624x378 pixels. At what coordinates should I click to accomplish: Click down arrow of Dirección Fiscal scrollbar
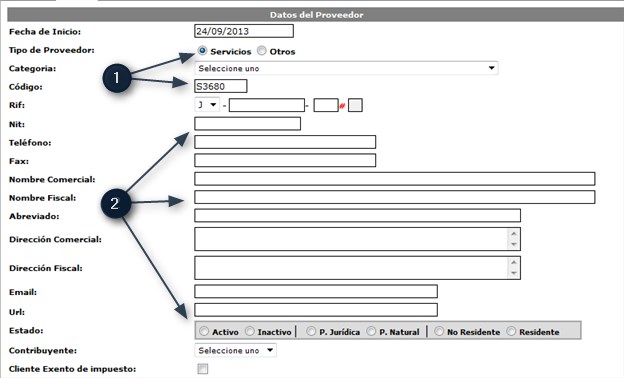(514, 273)
